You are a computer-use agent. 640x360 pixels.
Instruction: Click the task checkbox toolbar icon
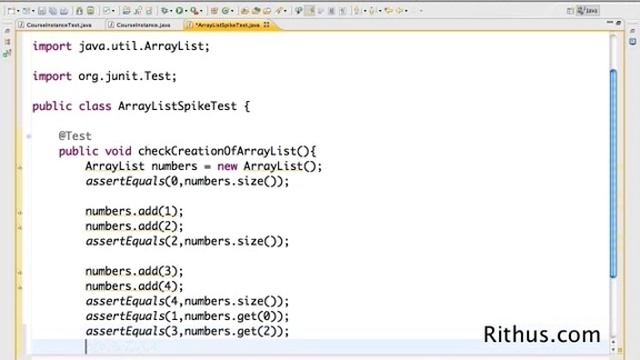click(107, 11)
